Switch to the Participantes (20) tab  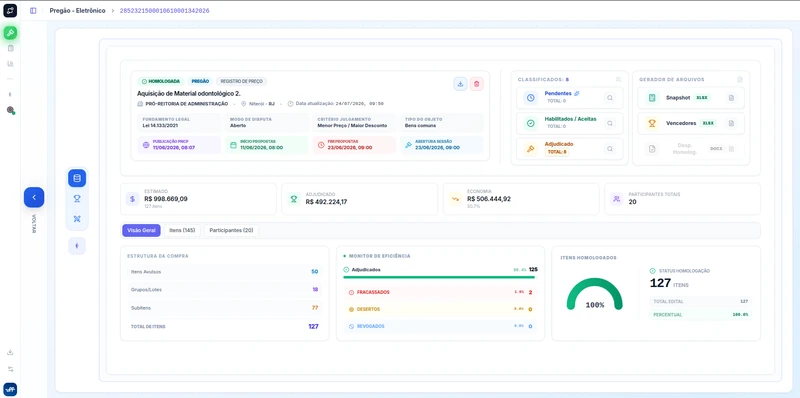pyautogui.click(x=232, y=231)
